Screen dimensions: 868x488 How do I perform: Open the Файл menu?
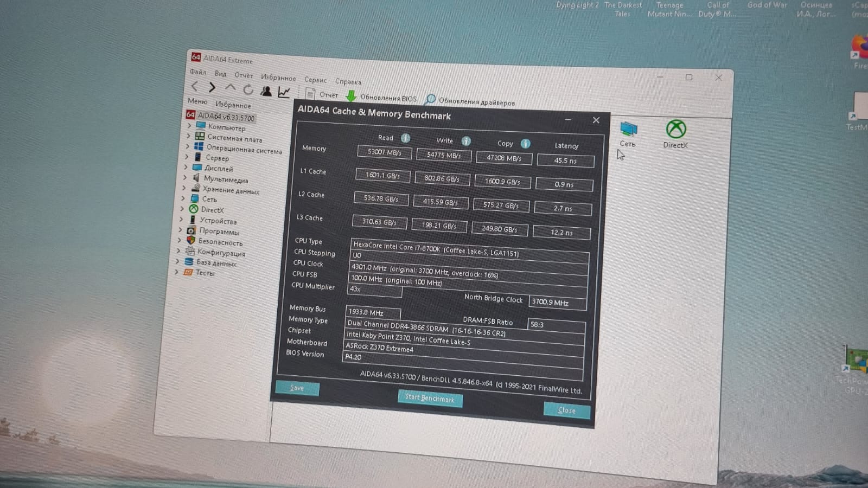click(198, 72)
